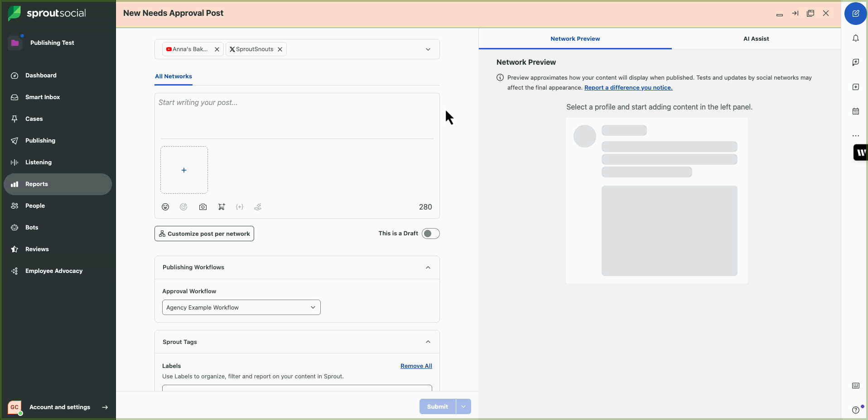Click Report a difference you notice
The image size is (868, 420).
point(628,88)
